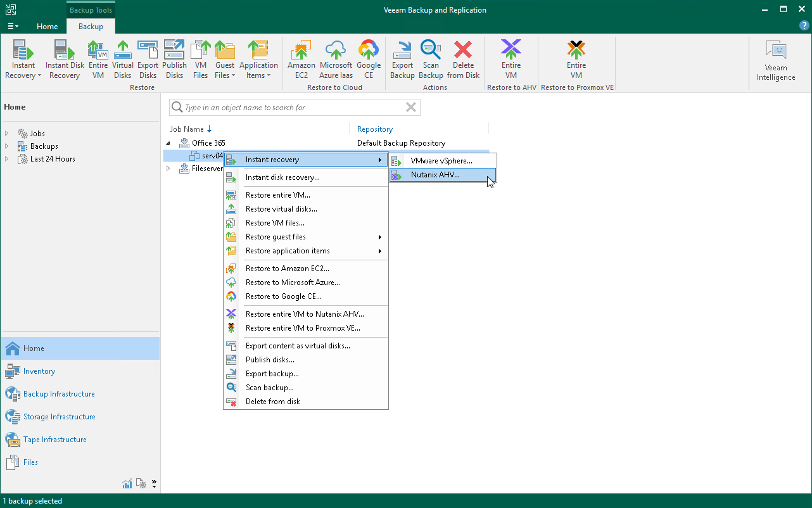The width and height of the screenshot is (812, 508).
Task: Expand the Fileserver backup node
Action: pos(168,168)
